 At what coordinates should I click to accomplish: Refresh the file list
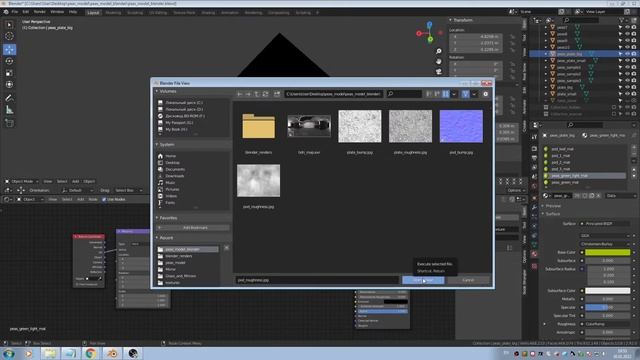[x=265, y=94]
